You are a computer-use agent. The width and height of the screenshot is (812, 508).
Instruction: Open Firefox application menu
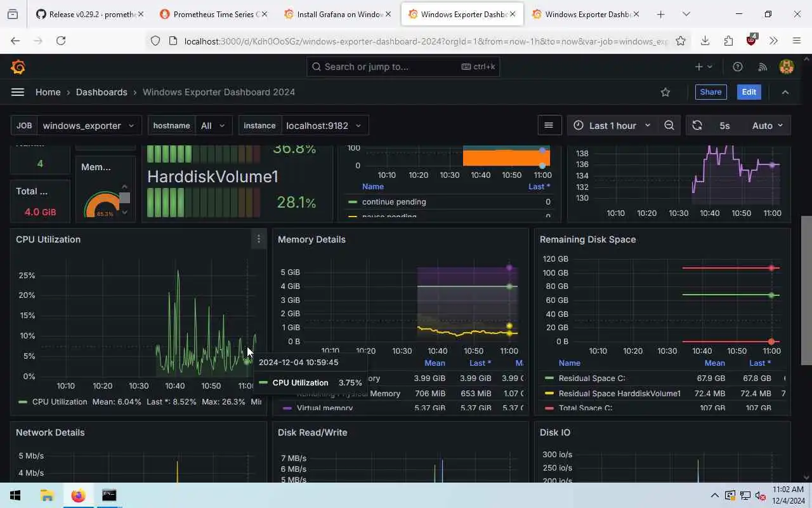click(x=797, y=41)
